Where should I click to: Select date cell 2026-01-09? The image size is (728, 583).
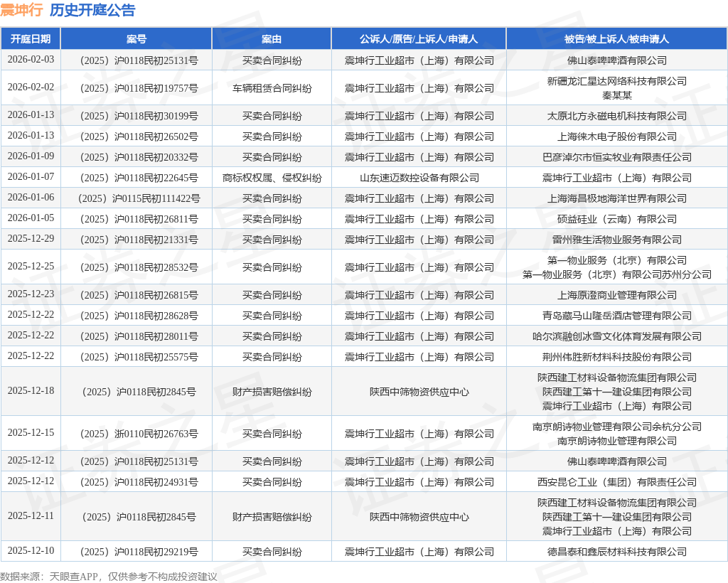coord(31,156)
